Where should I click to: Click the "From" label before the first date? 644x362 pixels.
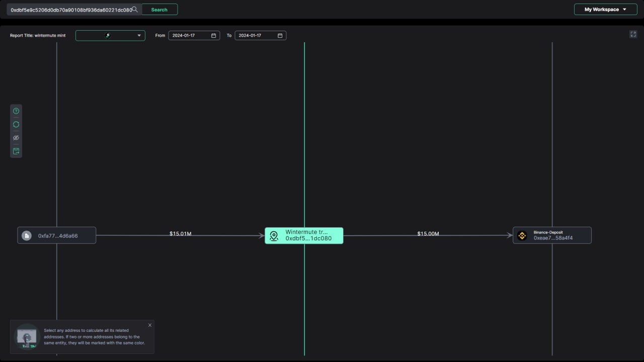pos(160,36)
